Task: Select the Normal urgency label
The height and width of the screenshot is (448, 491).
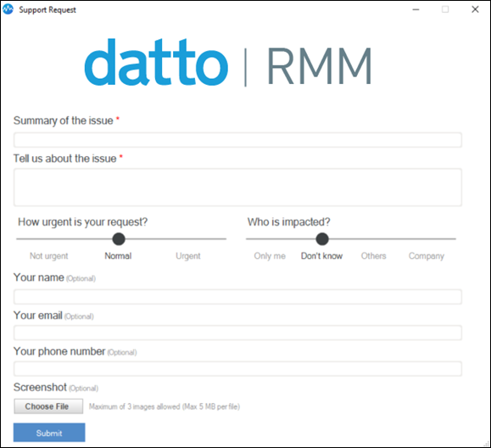Action: 118,256
